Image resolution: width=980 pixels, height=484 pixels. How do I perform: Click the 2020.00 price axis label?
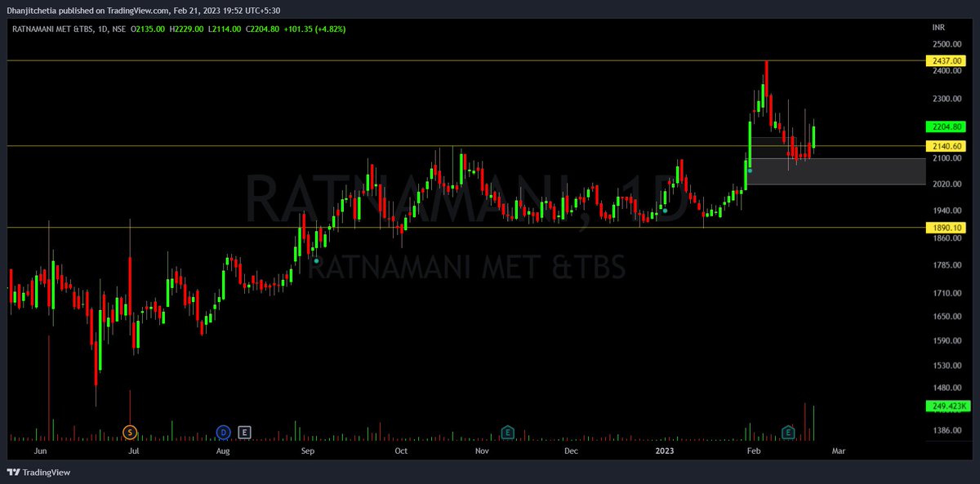pos(945,184)
